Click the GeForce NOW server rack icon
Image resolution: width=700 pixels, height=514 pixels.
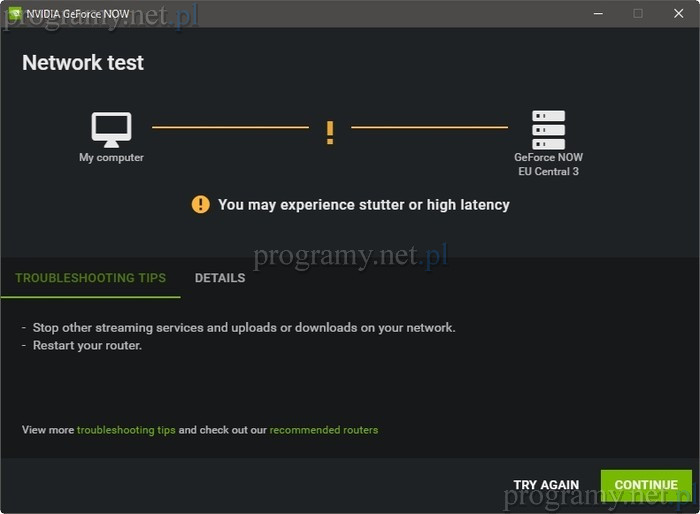(x=548, y=130)
